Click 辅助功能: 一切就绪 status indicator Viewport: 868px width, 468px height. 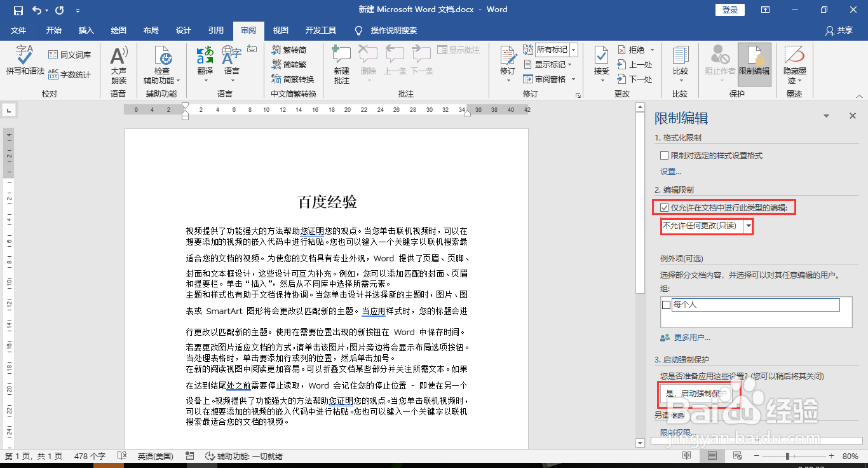pyautogui.click(x=243, y=456)
